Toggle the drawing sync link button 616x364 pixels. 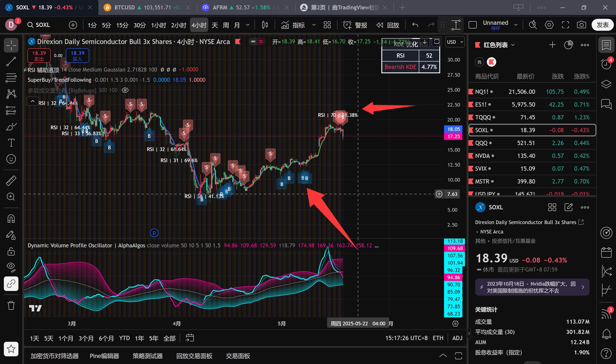tap(11, 284)
